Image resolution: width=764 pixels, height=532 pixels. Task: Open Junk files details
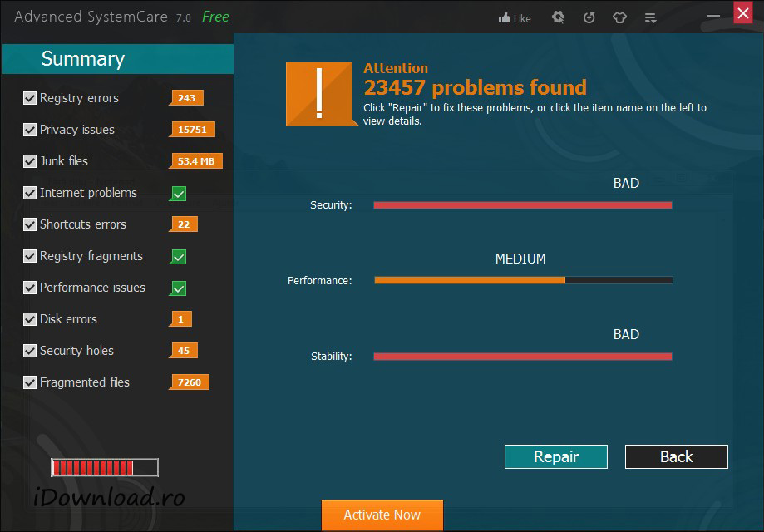click(x=64, y=161)
